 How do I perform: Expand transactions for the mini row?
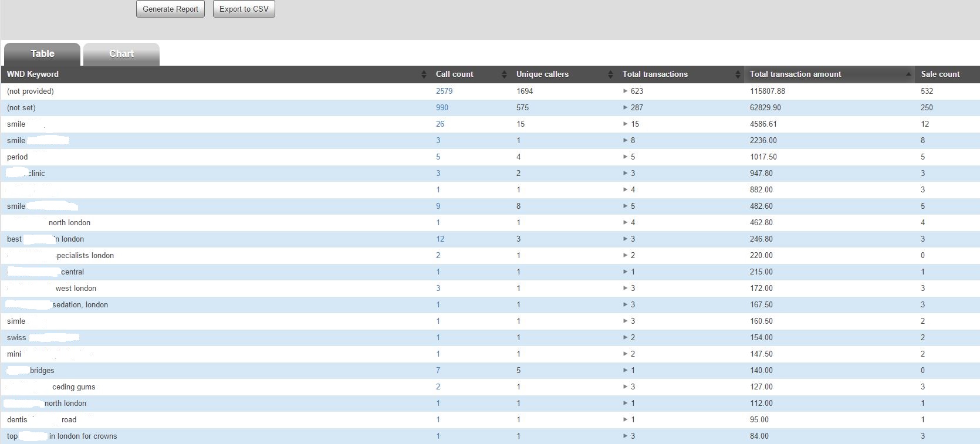pos(626,354)
